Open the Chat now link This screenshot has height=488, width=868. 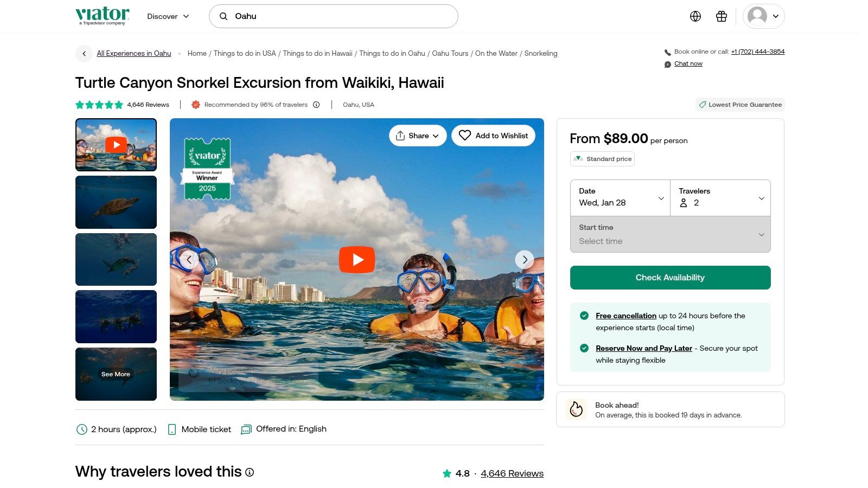pos(688,64)
